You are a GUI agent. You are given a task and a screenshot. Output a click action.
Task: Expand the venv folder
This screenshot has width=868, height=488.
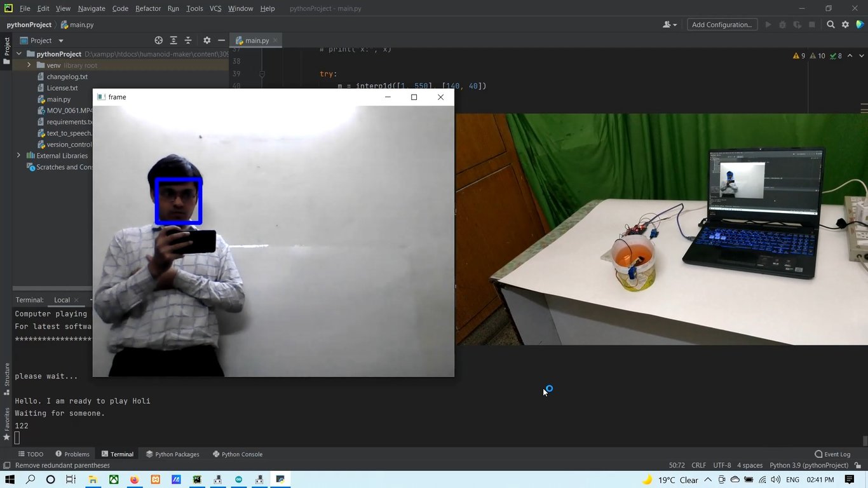pos(29,65)
